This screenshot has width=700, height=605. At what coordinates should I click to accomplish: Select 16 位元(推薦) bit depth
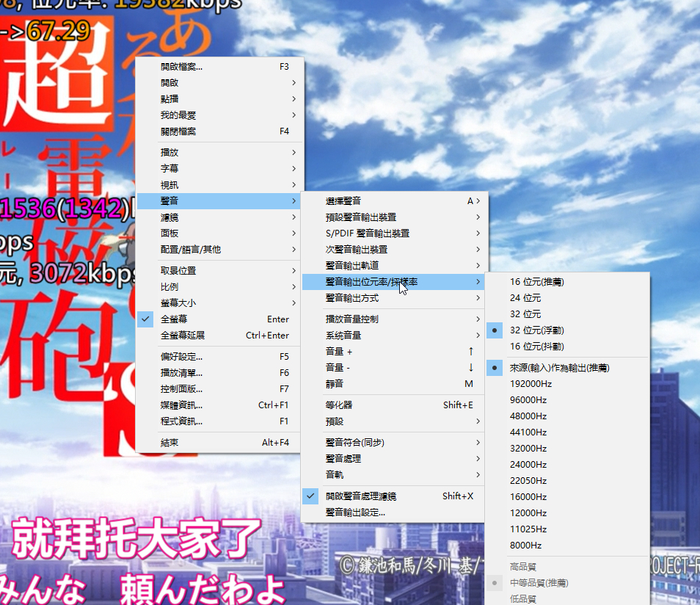[x=567, y=282]
